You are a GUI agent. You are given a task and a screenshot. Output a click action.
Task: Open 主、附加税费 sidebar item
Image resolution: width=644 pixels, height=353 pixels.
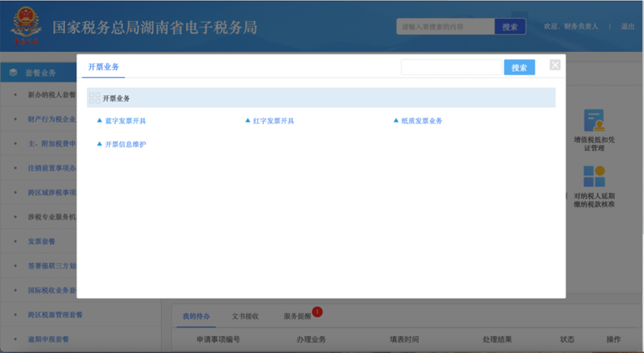coord(52,144)
